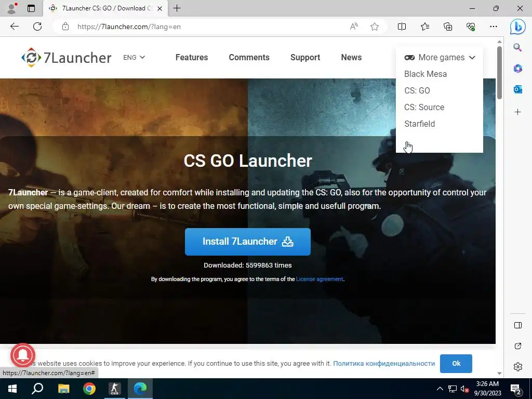The image size is (532, 399).
Task: Show hidden system tray icons
Action: point(440,389)
